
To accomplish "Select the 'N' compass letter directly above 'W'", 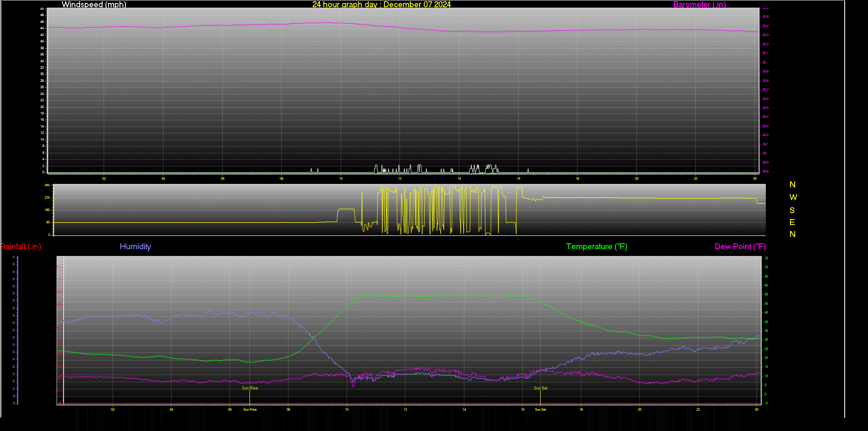I will click(x=793, y=184).
